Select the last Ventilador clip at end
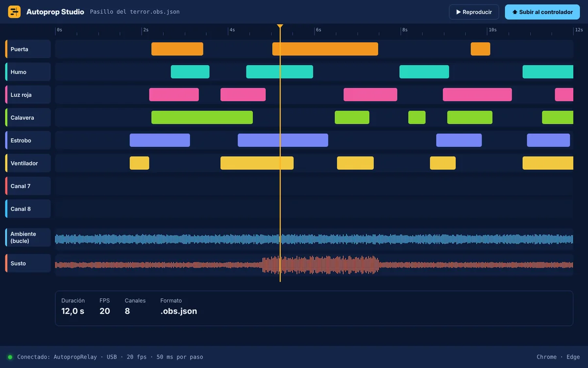The image size is (588, 368). (x=548, y=163)
